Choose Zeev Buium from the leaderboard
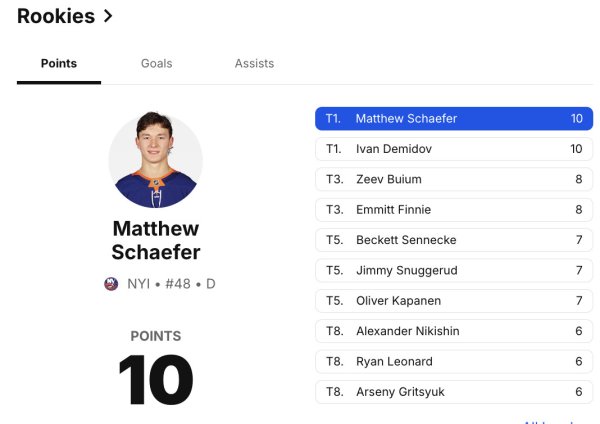The image size is (600, 424). point(454,180)
